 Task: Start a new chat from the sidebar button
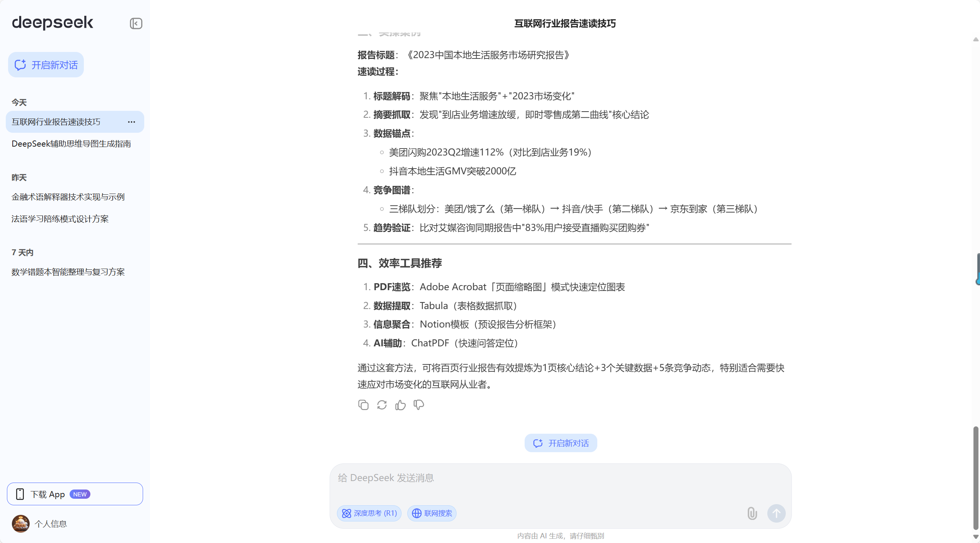[x=46, y=65]
